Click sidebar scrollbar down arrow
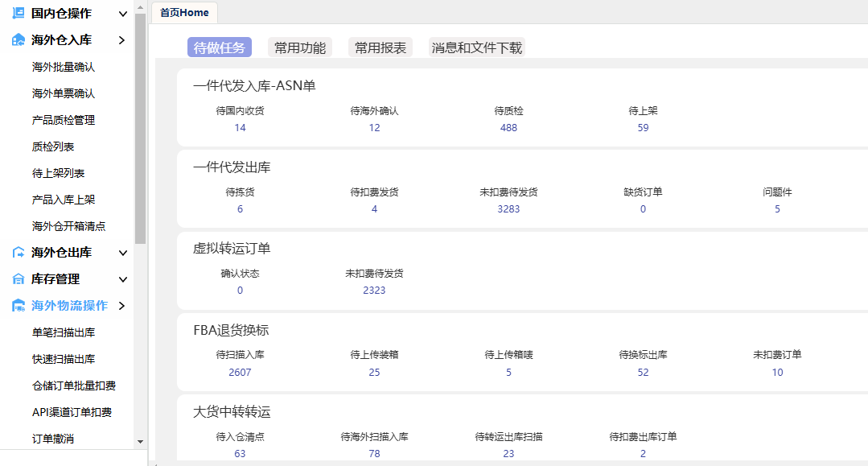Image resolution: width=868 pixels, height=466 pixels. pyautogui.click(x=140, y=441)
